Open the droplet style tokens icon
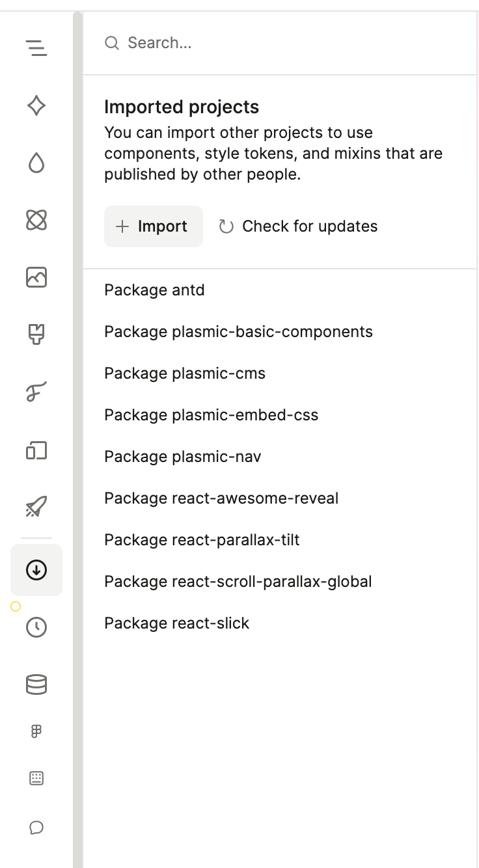Screen dimensions: 479x868 (x=36, y=163)
